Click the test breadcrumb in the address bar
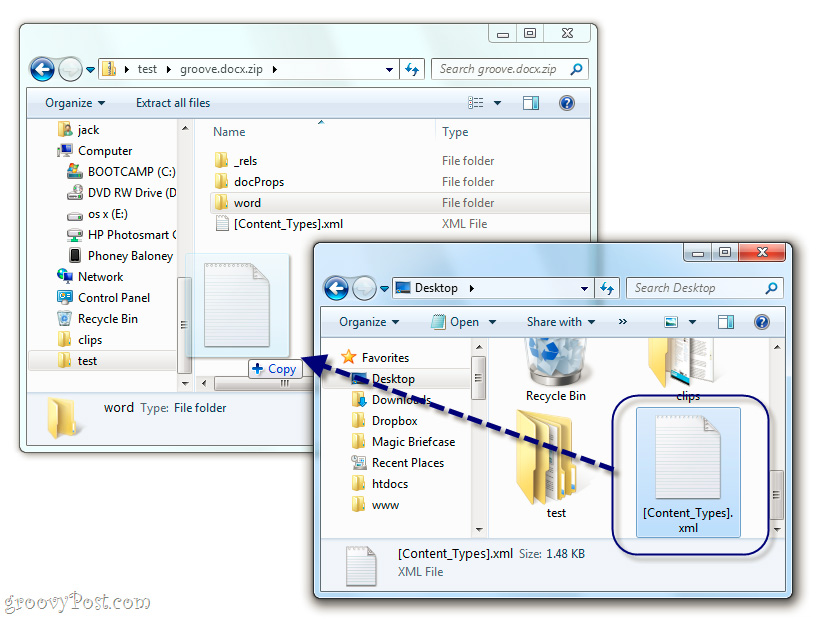Viewport: 820px width, 619px height. coord(149,68)
